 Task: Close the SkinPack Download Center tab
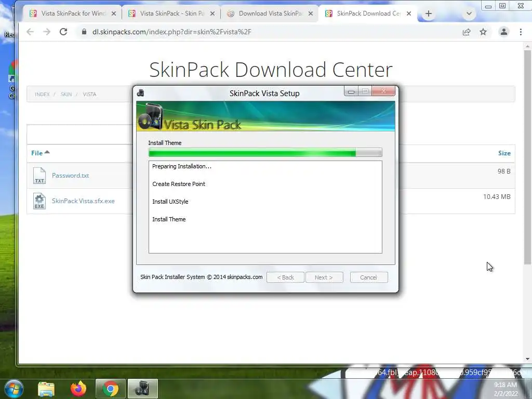[x=409, y=14]
